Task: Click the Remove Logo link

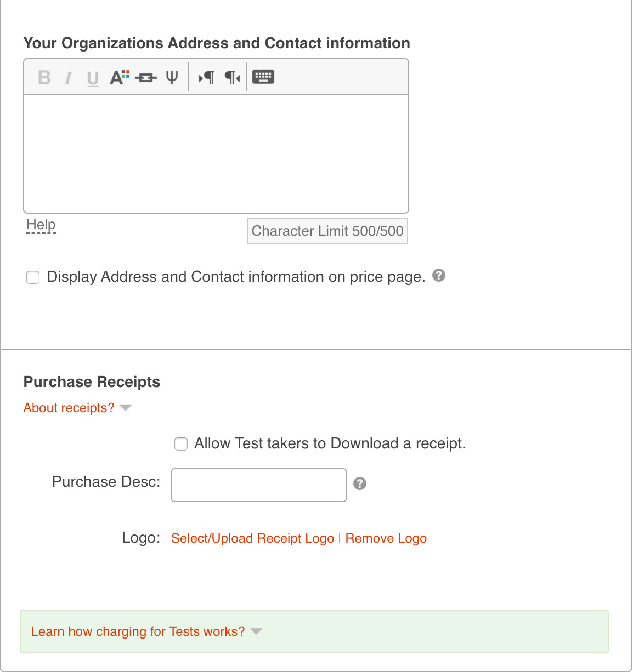Action: point(386,538)
